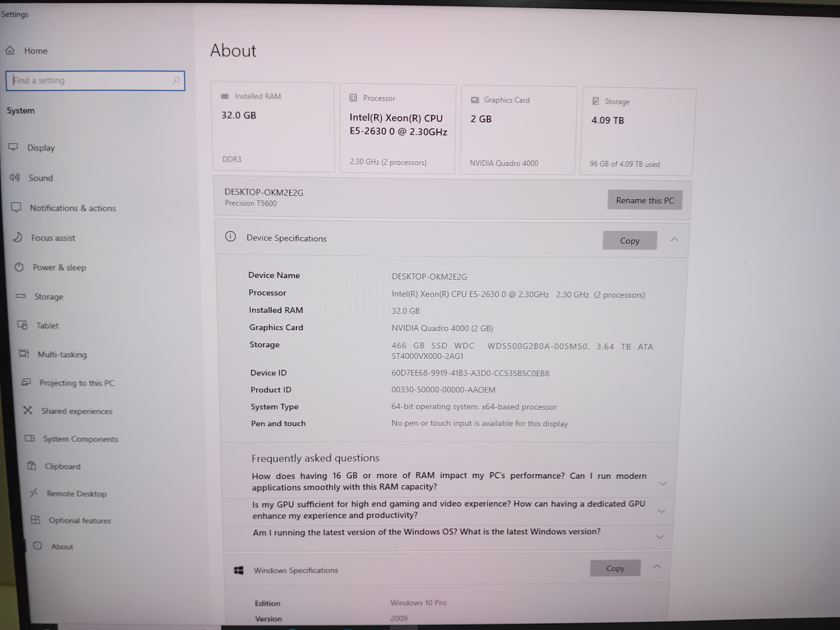
Task: Click '64-bit operating system, x64-based processor' text
Action: pos(474,407)
